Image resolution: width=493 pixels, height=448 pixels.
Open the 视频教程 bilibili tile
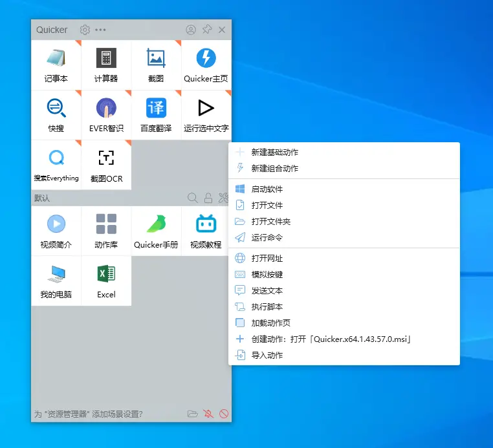[x=206, y=231]
